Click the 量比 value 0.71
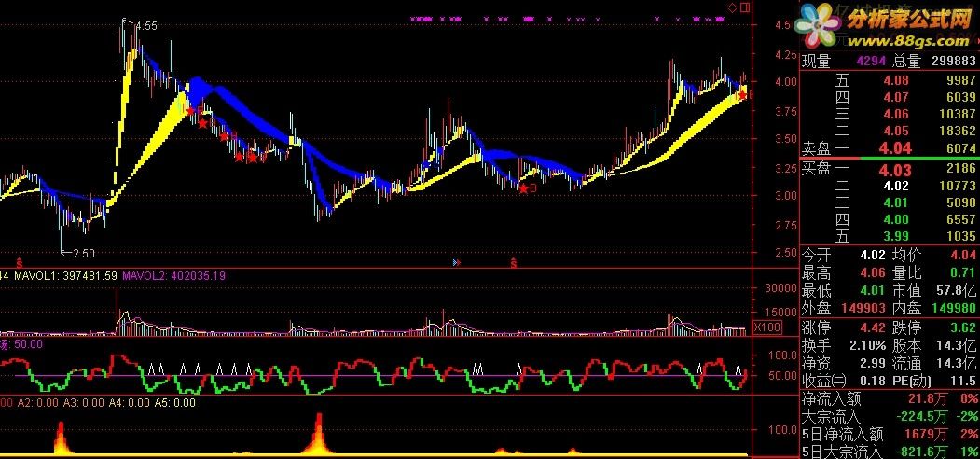980x459 pixels. point(962,272)
